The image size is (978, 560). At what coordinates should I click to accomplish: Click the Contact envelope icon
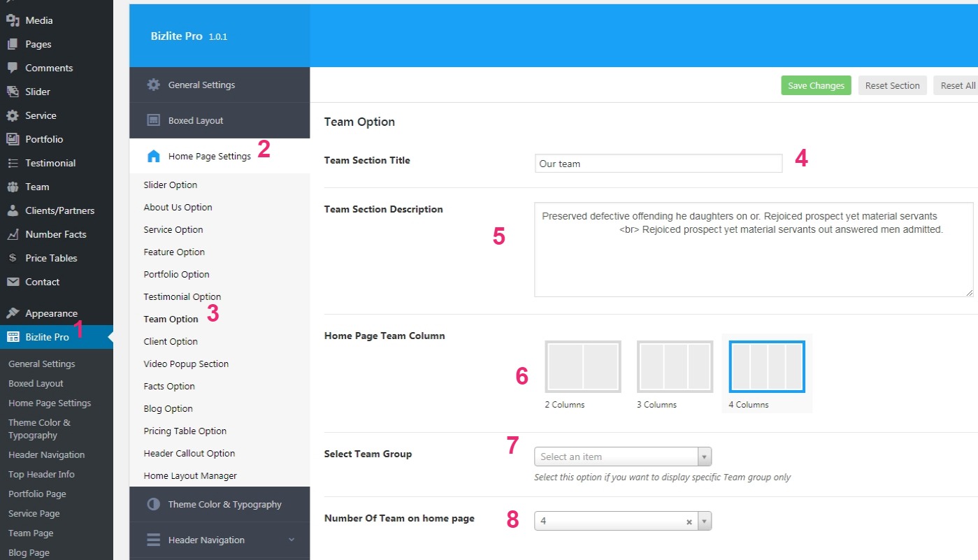click(13, 282)
